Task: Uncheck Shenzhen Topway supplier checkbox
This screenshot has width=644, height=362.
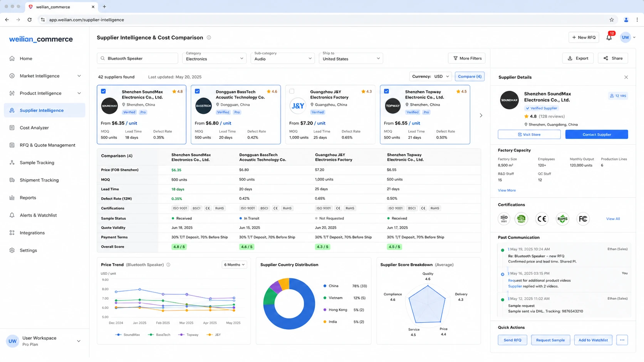Action: point(386,92)
